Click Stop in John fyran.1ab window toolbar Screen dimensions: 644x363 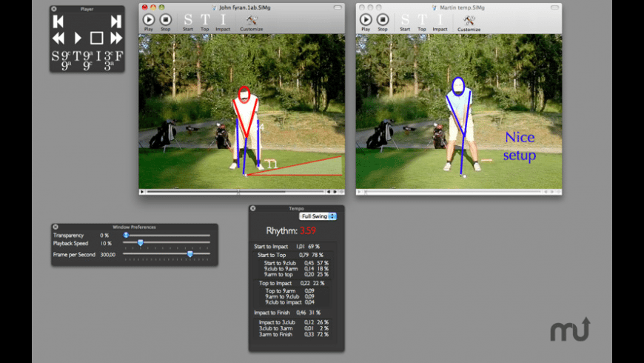tap(166, 22)
